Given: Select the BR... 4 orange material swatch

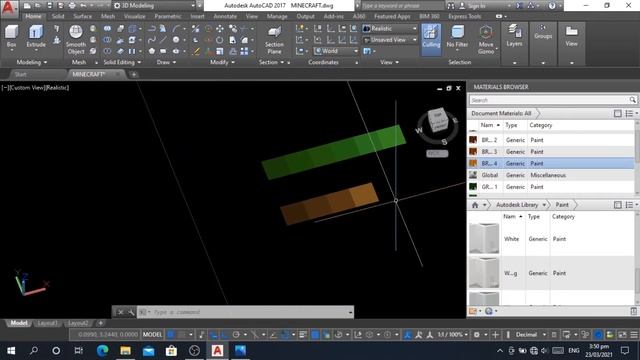Looking at the screenshot, I should pos(473,163).
